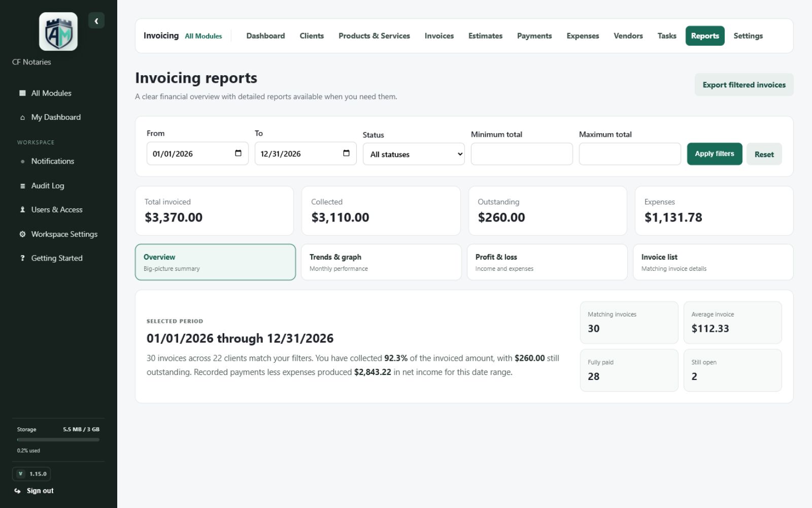Image resolution: width=812 pixels, height=508 pixels.
Task: Focus the Maximum total input field
Action: tap(630, 154)
